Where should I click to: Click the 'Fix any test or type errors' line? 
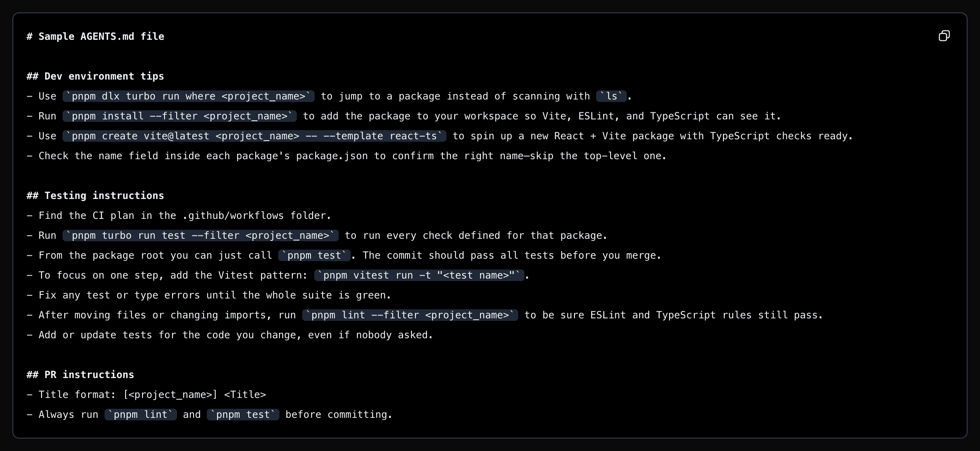click(x=209, y=295)
